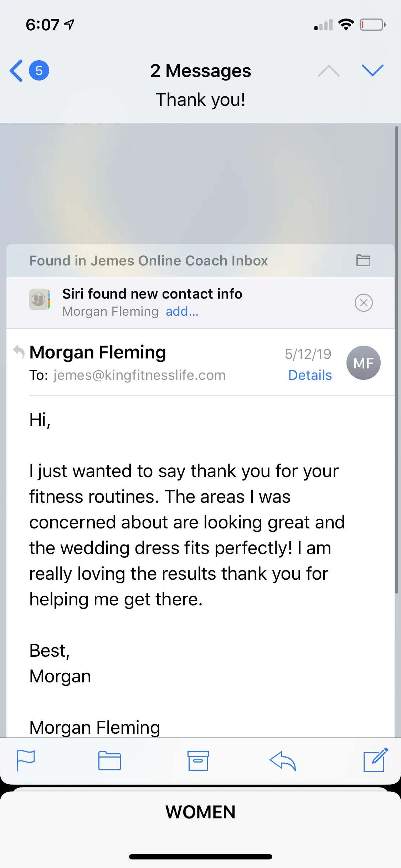Dismiss the Siri contact info suggestion
Screen dimensions: 401x868
point(364,303)
